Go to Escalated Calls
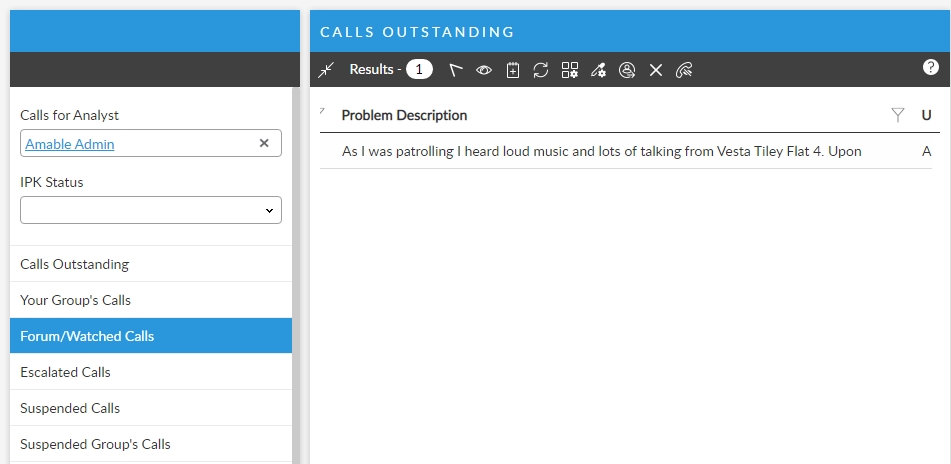Viewport: 951px width, 464px height. click(66, 372)
